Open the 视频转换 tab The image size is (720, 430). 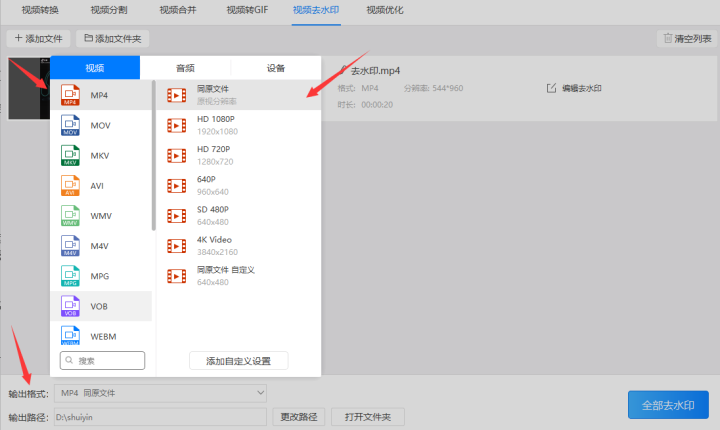pyautogui.click(x=40, y=10)
